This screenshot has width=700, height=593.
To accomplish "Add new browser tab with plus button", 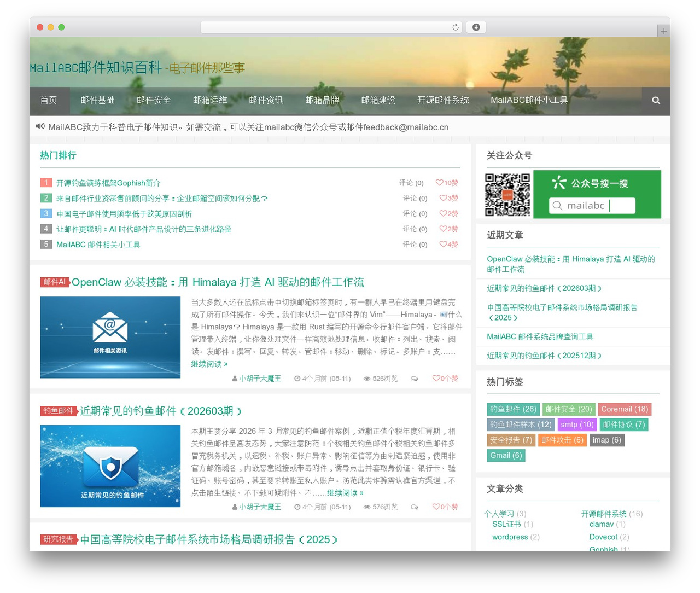I will (663, 31).
